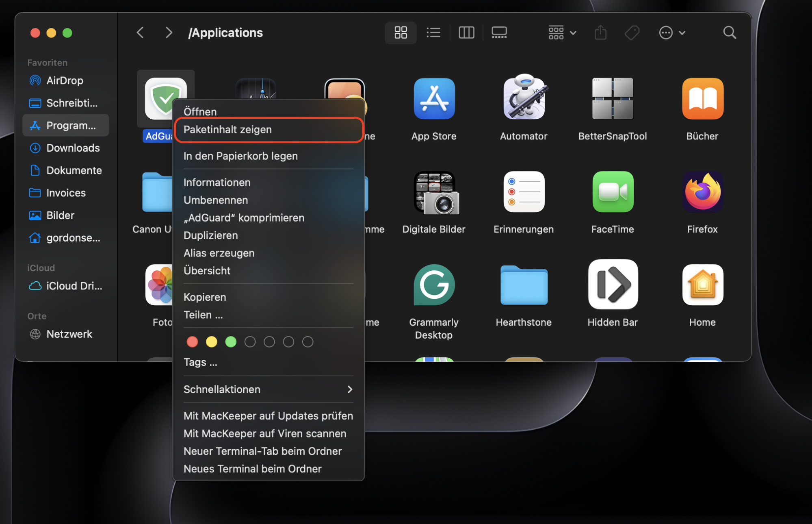Select „AdGuard“ komprimieren
The height and width of the screenshot is (524, 812).
click(x=269, y=218)
